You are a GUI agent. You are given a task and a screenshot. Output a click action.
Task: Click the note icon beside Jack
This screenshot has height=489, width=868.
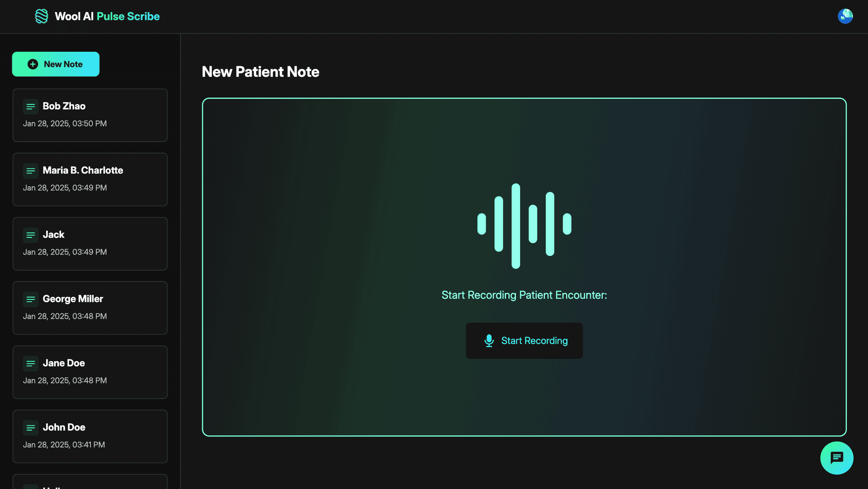tap(31, 235)
